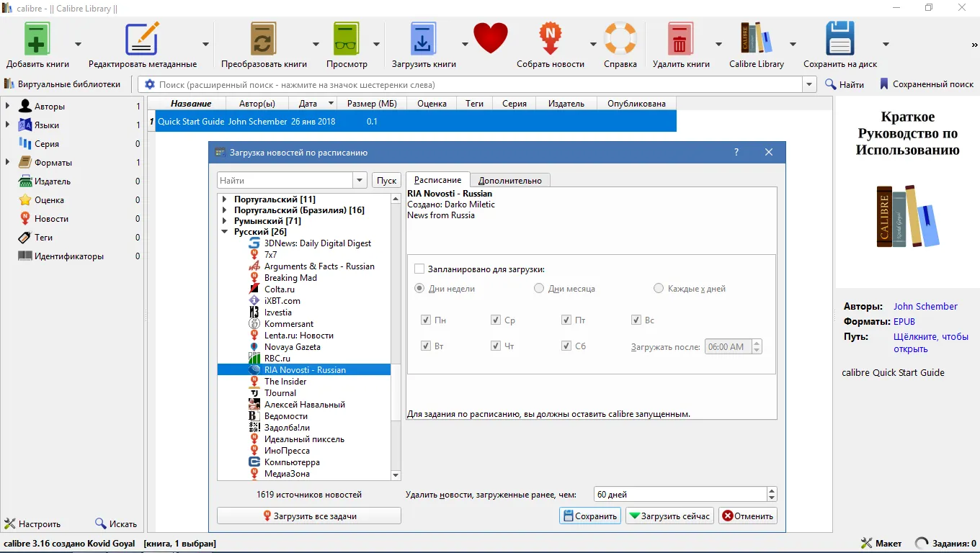Click the Загрузить сейчас button
This screenshot has height=553, width=980.
[669, 516]
